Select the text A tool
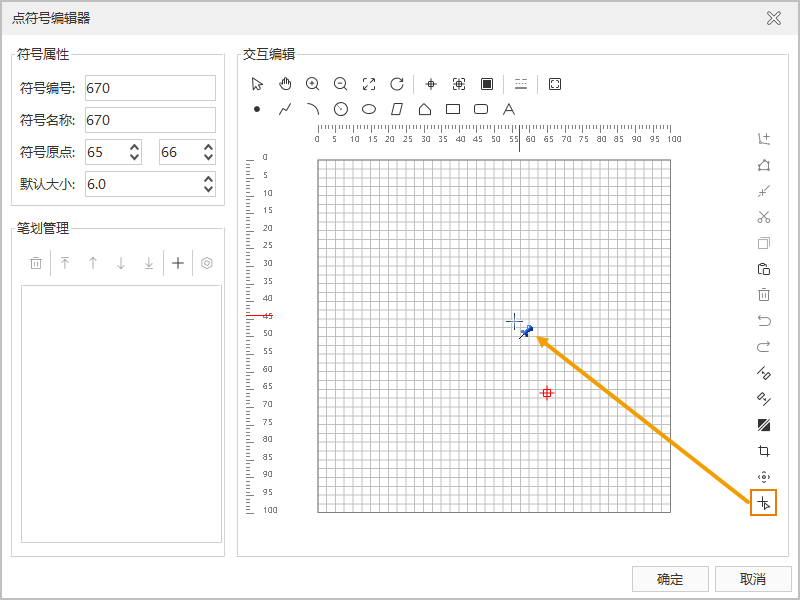 509,109
